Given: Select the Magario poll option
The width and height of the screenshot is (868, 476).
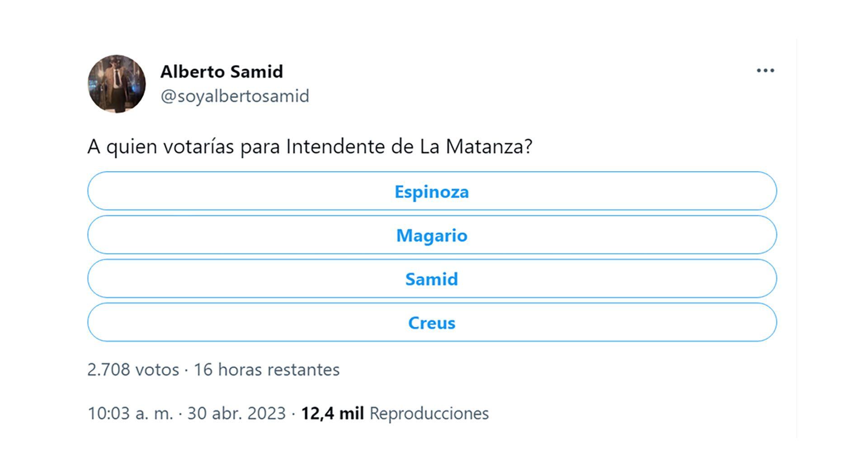Looking at the screenshot, I should click(x=432, y=235).
